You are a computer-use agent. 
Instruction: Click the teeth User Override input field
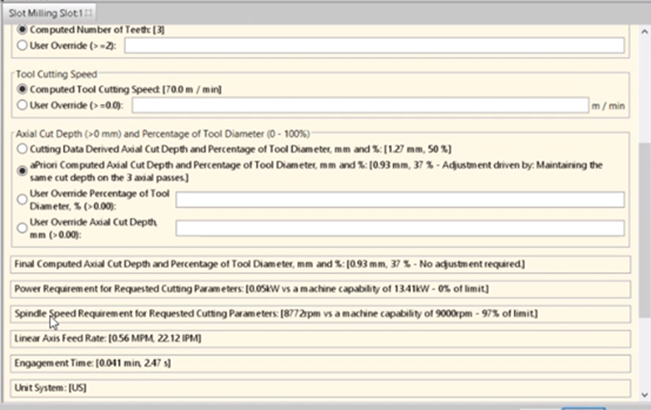point(374,45)
